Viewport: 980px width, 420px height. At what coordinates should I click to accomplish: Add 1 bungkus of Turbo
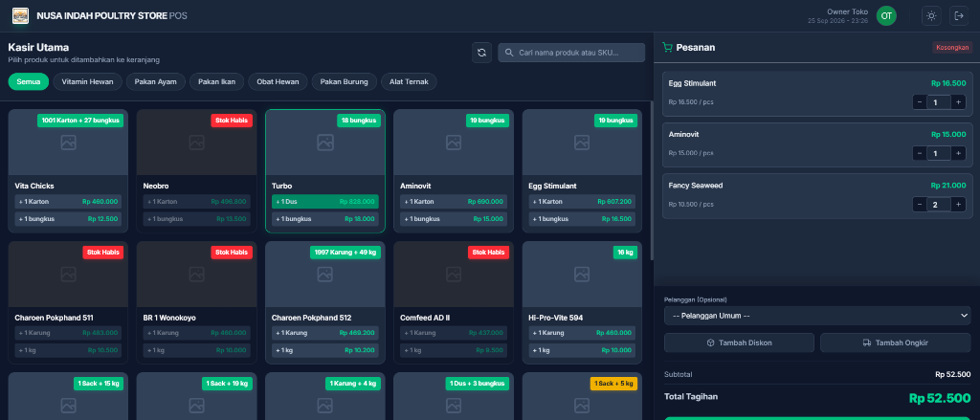325,219
